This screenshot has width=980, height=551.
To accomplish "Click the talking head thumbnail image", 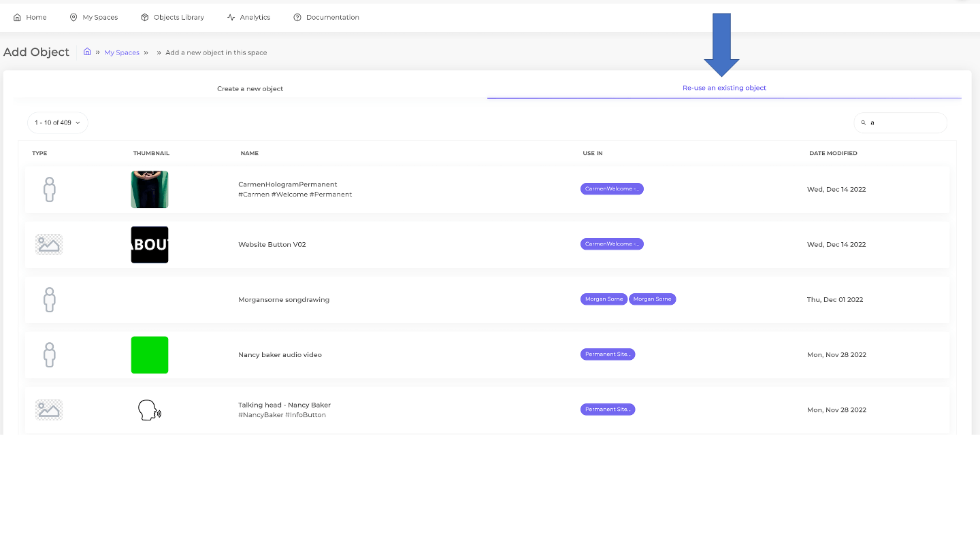I will pos(150,410).
